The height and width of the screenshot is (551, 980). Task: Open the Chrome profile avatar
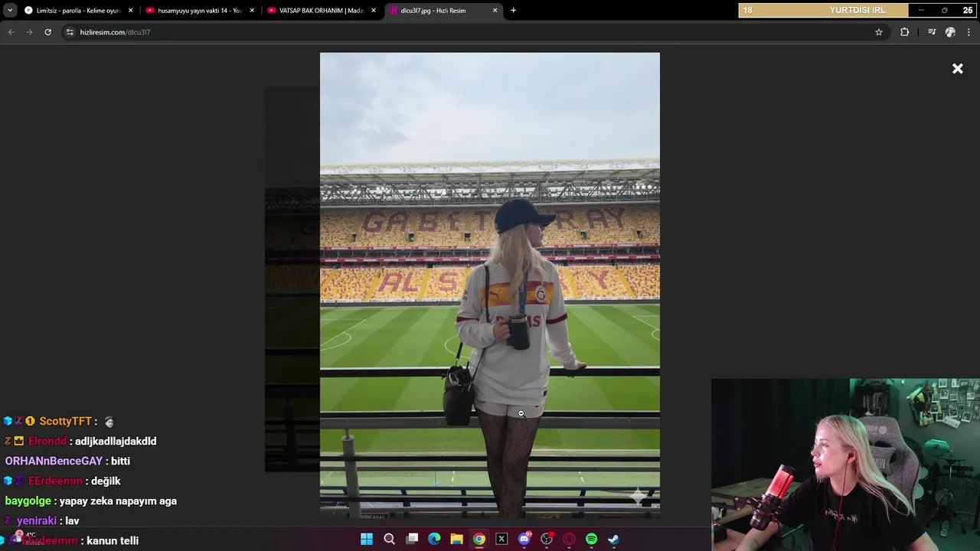(x=950, y=32)
